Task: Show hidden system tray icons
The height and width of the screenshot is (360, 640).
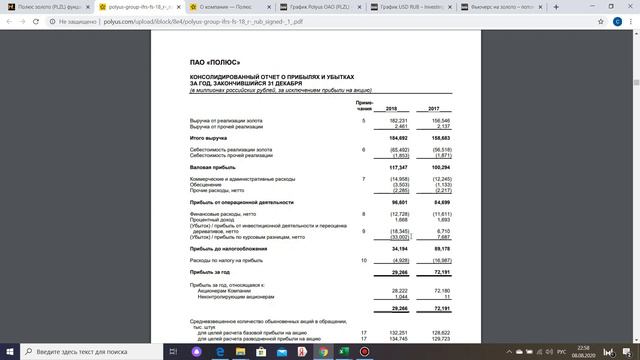Action: tap(509, 351)
